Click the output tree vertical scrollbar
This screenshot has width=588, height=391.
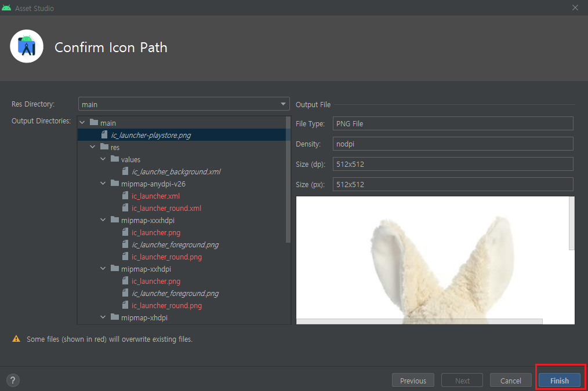(288, 180)
